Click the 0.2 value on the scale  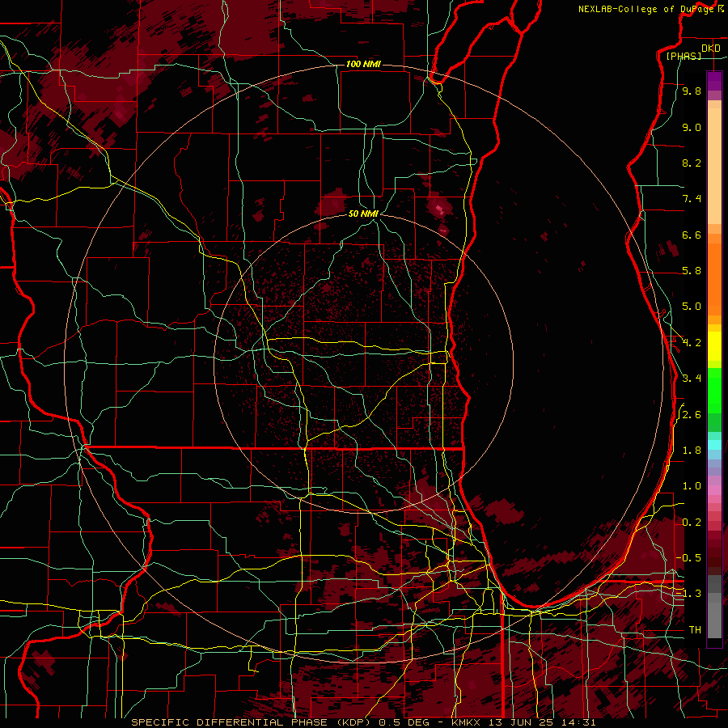click(x=692, y=523)
